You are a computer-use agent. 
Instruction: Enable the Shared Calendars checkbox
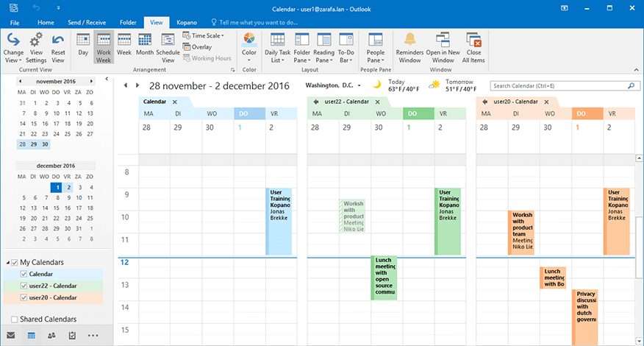click(x=15, y=319)
